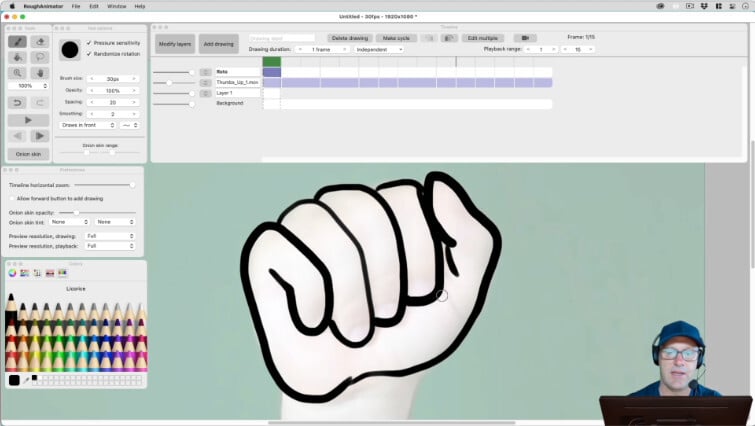The height and width of the screenshot is (426, 755).
Task: Open the first Onion skin tint dropdown
Action: 69,222
